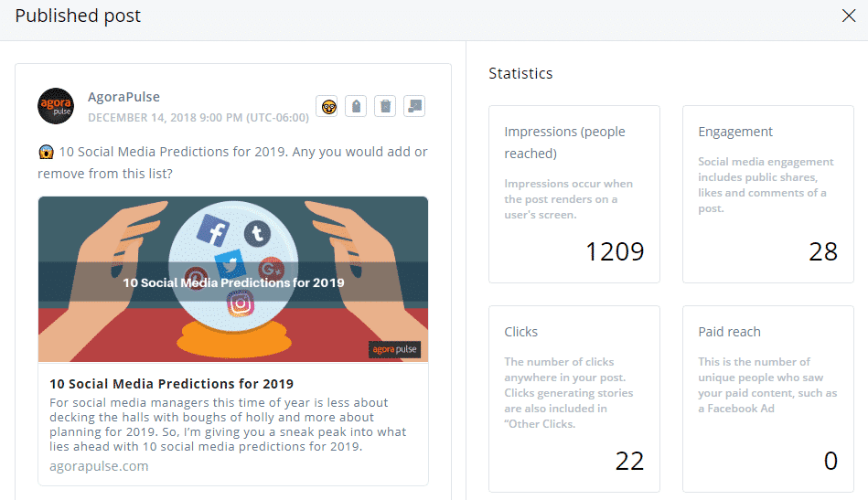The image size is (868, 500).
Task: Open the AgoraPulse account name
Action: coord(124,97)
